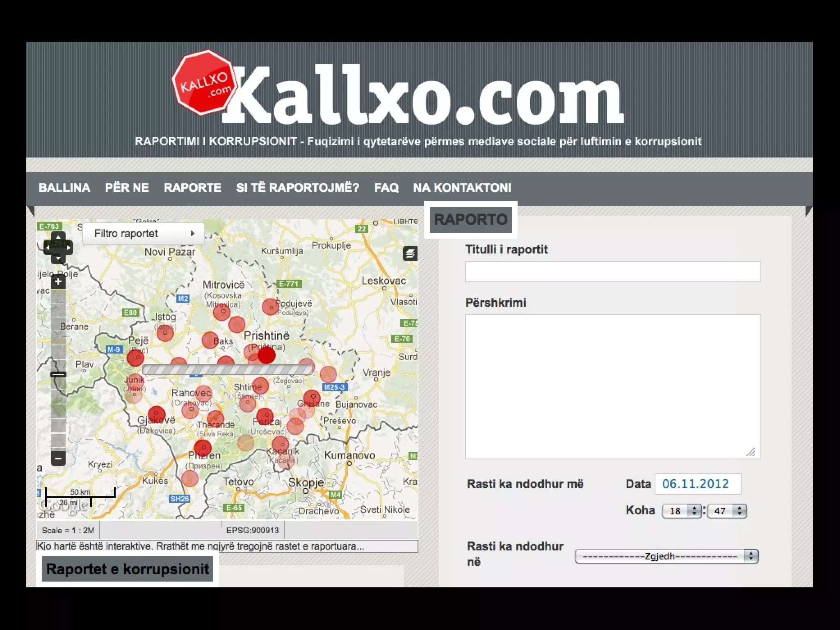Image resolution: width=840 pixels, height=630 pixels.
Task: Open the hour dropdown showing 18
Action: pos(682,511)
